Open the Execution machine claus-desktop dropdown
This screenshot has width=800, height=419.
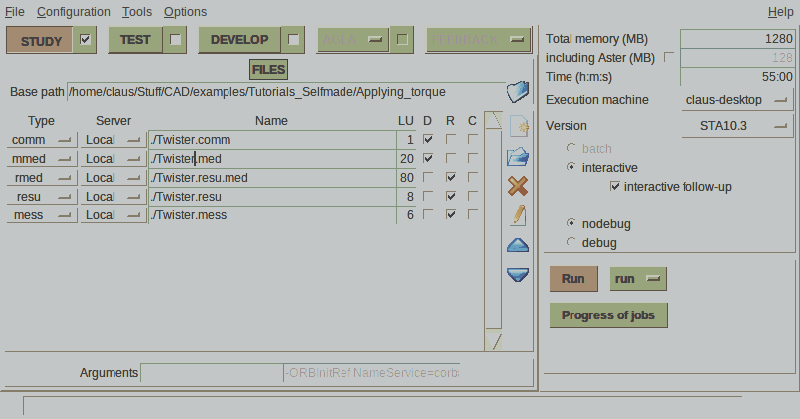(738, 100)
